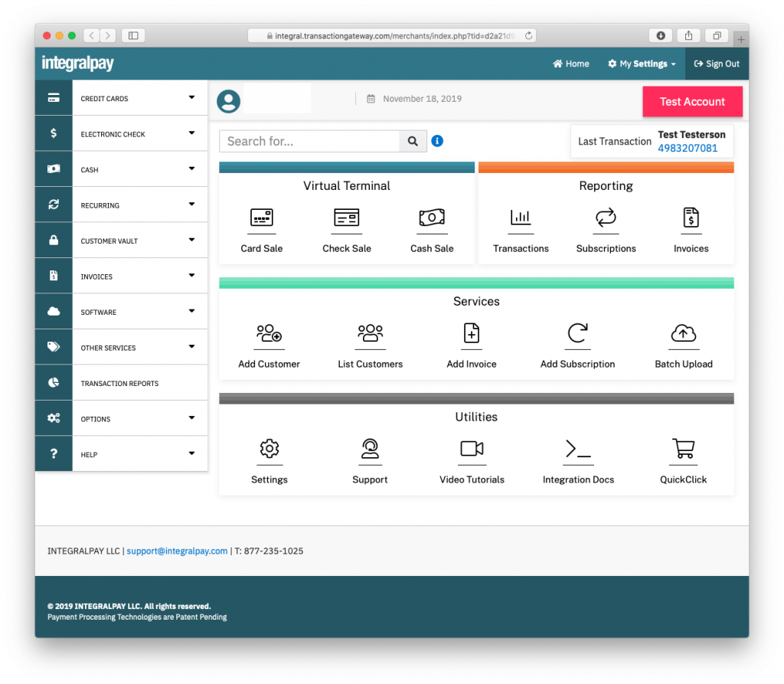Select Check Sale icon

(x=346, y=226)
